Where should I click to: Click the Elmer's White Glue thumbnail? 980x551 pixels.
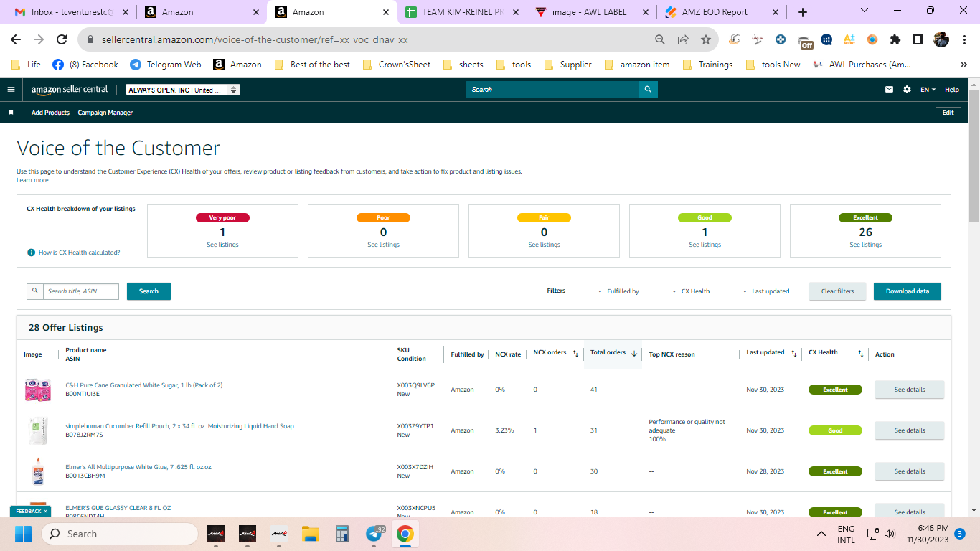click(38, 471)
